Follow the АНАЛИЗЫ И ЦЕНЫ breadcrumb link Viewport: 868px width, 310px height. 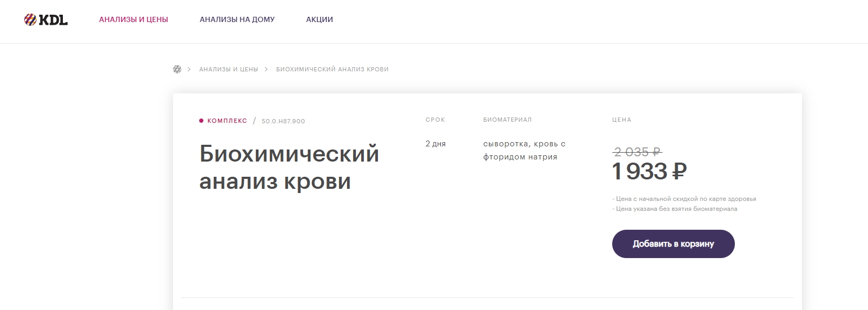(x=229, y=69)
